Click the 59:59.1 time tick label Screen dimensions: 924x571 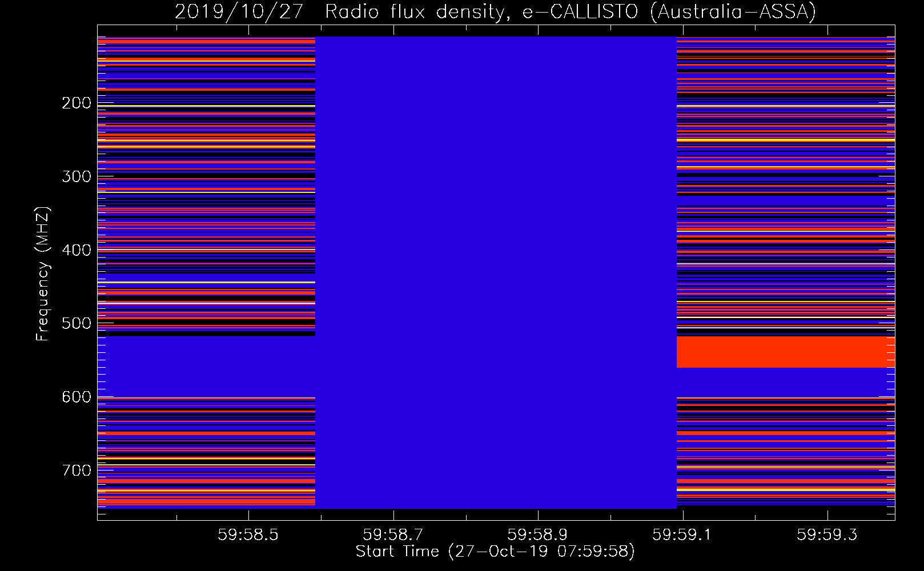pos(682,535)
